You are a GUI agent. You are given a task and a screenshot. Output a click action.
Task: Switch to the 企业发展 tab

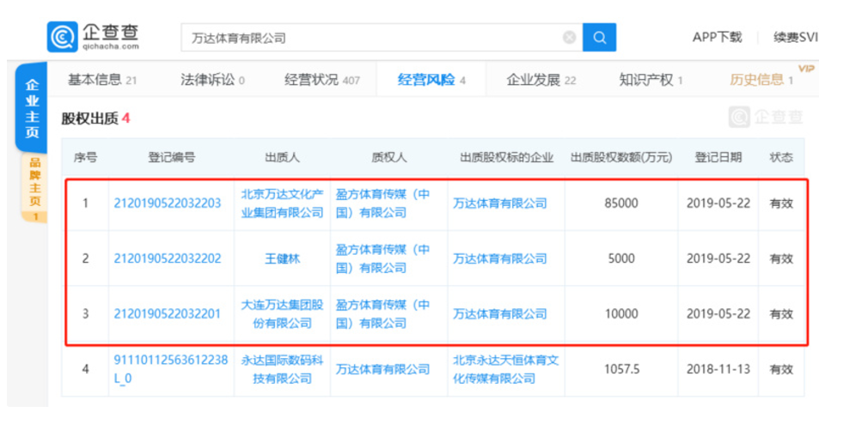pyautogui.click(x=541, y=80)
